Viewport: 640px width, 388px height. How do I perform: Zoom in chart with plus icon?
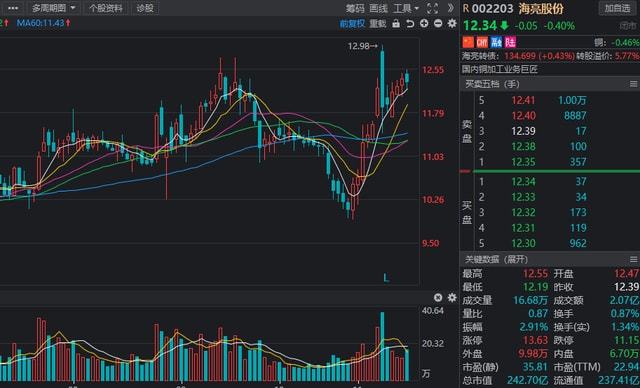[x=424, y=23]
